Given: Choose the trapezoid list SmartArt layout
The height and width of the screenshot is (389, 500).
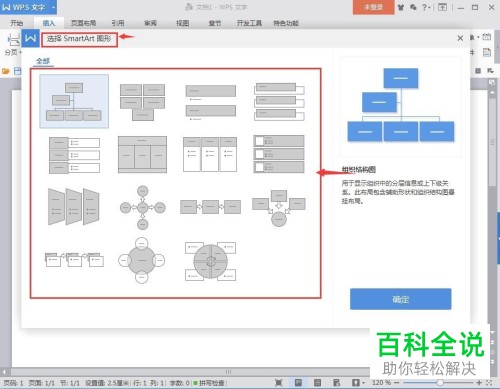Looking at the screenshot, I should tap(74, 207).
